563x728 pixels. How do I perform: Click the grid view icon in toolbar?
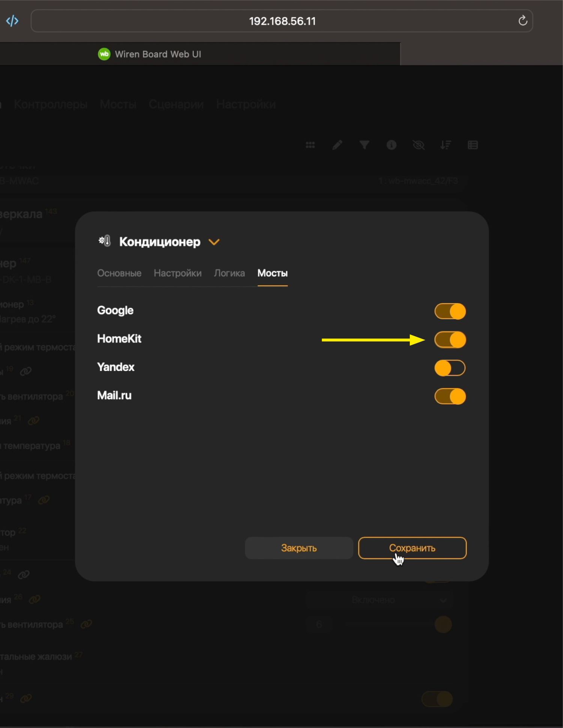click(310, 145)
